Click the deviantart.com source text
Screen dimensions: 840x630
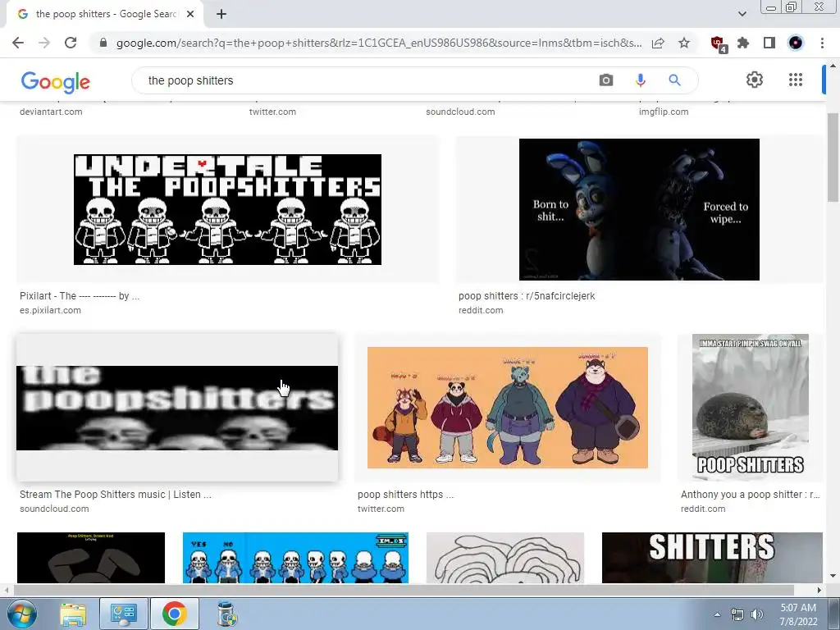(51, 112)
